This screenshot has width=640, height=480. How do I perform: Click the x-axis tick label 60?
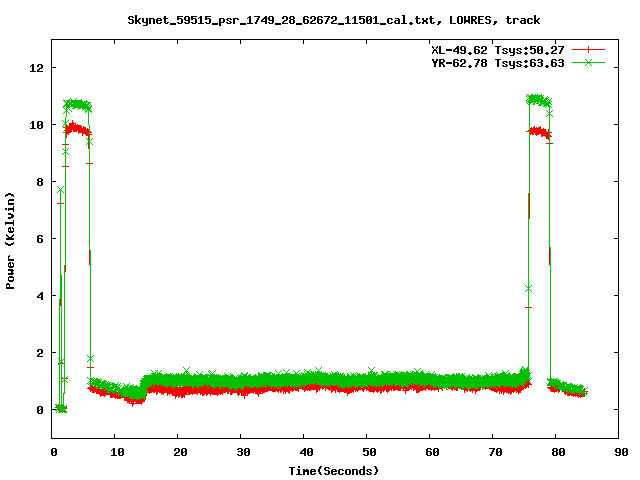432,452
